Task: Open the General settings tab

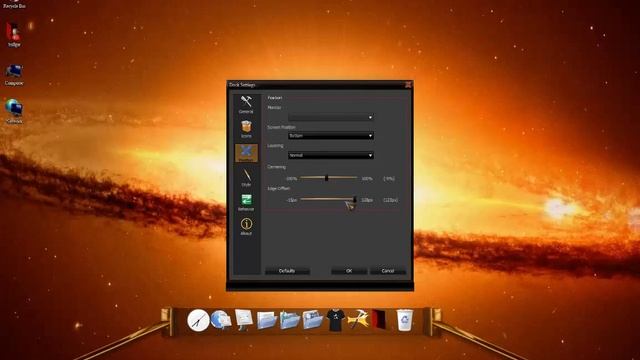Action: click(x=246, y=104)
